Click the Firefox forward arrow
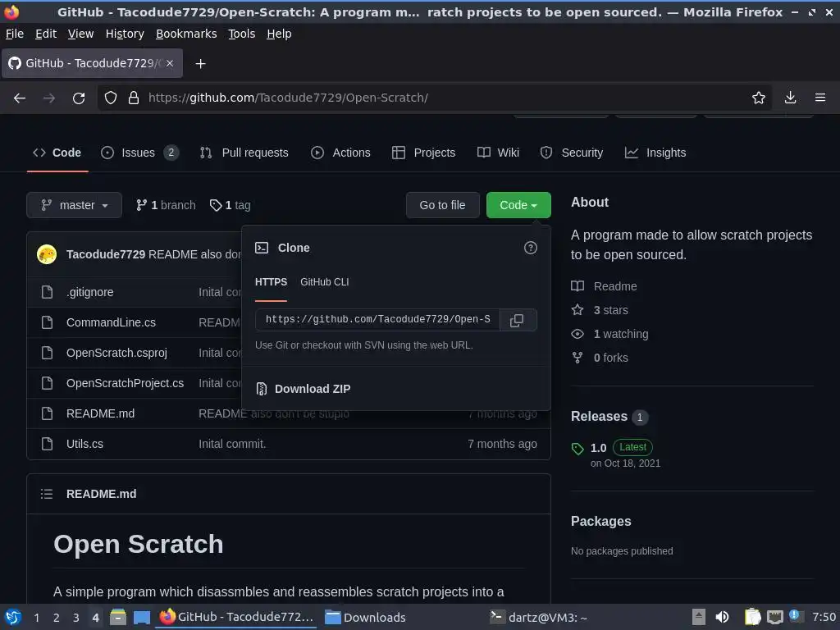The width and height of the screenshot is (840, 630). coord(49,98)
